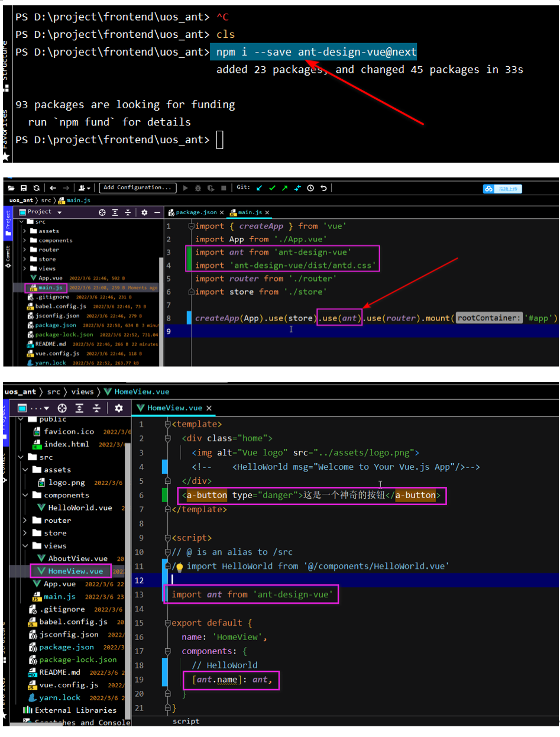Click the green Run triangle icon
560x737 pixels.
click(x=186, y=188)
